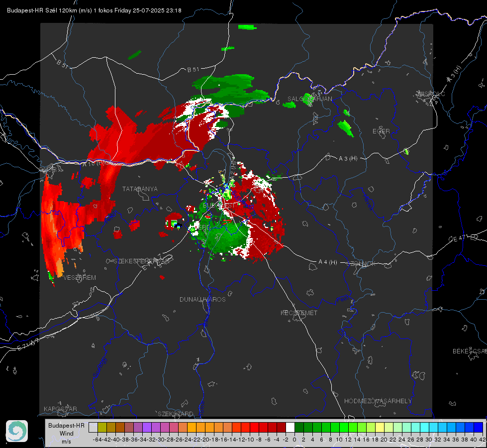Click the blue Pest county label near Kecskemét

click(x=342, y=299)
